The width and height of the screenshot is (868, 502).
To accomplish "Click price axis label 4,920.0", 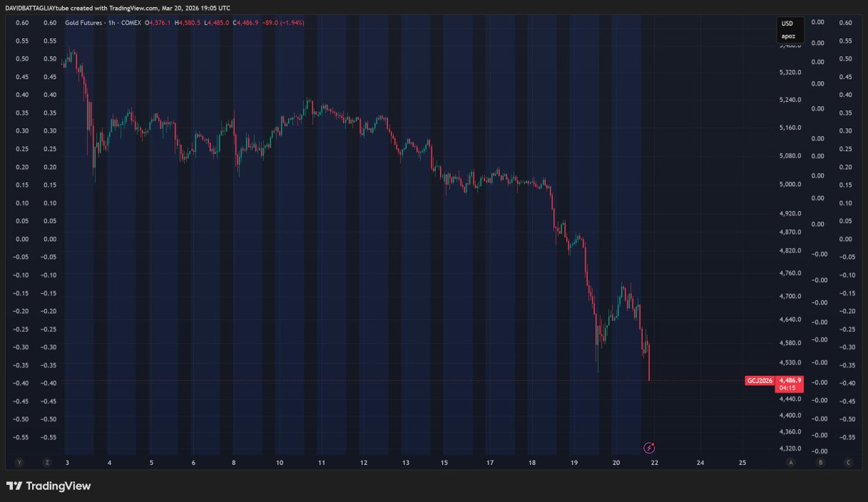I will pyautogui.click(x=790, y=213).
